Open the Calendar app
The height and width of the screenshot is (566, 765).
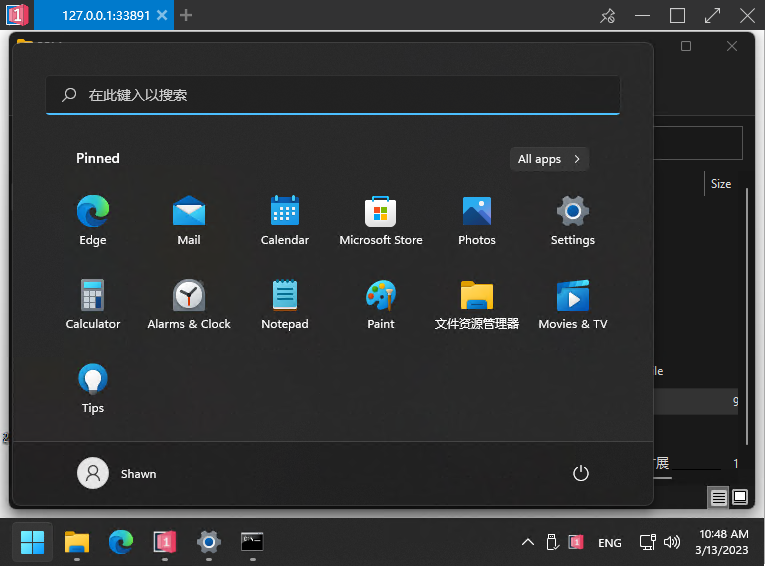coord(284,221)
